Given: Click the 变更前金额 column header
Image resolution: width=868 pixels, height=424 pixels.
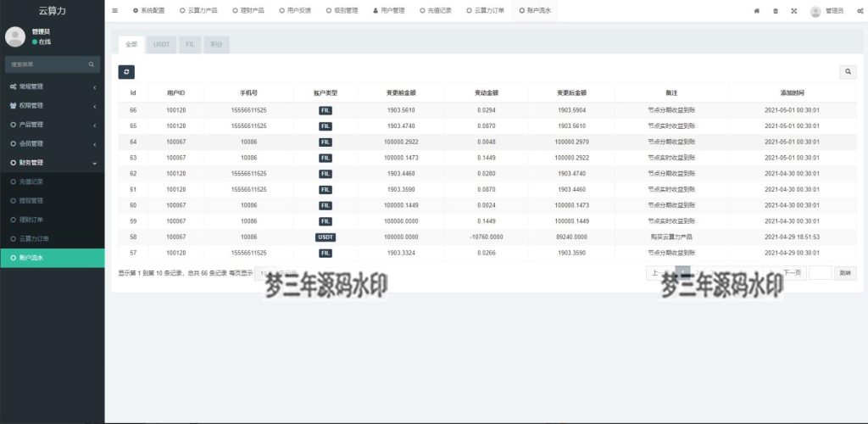Looking at the screenshot, I should (x=401, y=93).
